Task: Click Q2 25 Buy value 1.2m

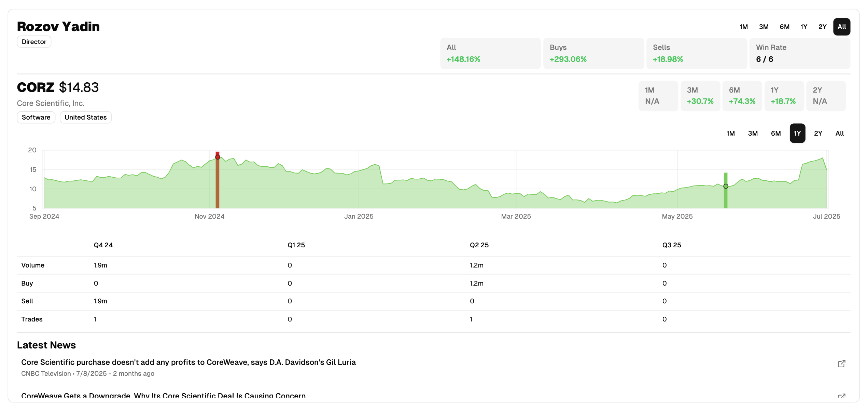Action: point(477,283)
